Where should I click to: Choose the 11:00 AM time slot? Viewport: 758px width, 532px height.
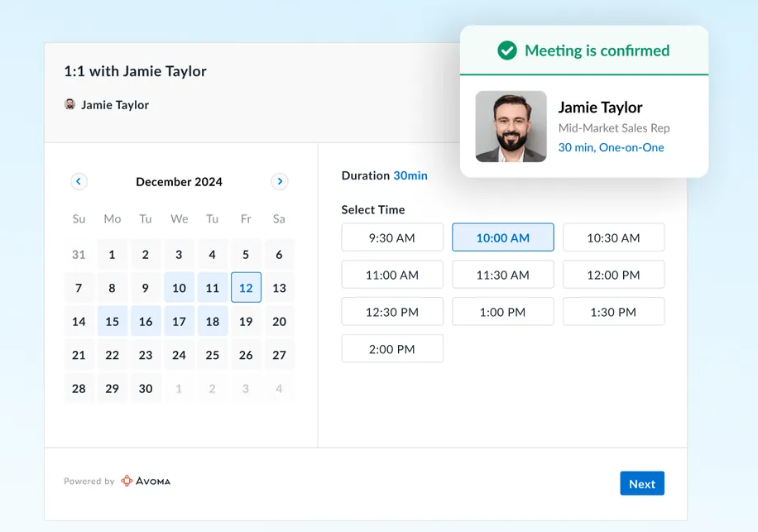click(x=392, y=275)
